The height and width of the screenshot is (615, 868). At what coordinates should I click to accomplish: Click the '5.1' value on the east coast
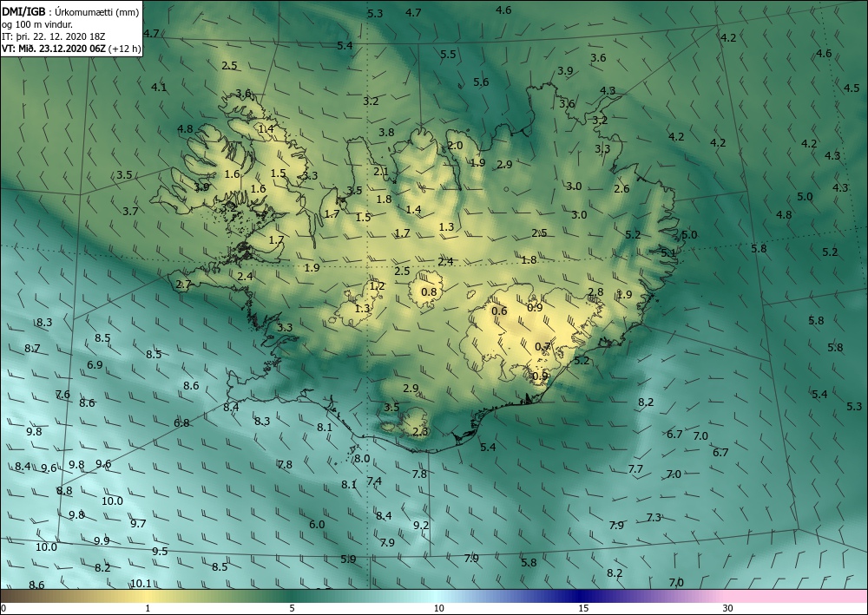[668, 252]
